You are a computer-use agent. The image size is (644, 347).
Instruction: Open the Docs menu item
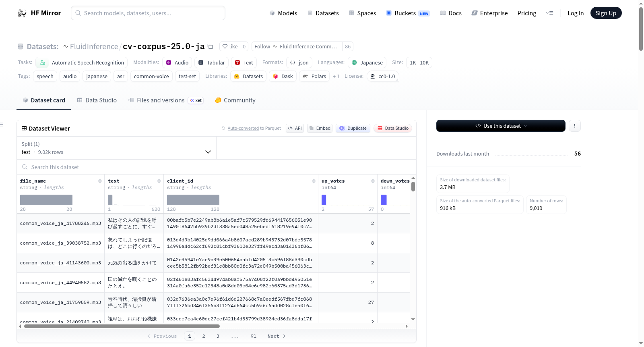click(x=451, y=13)
